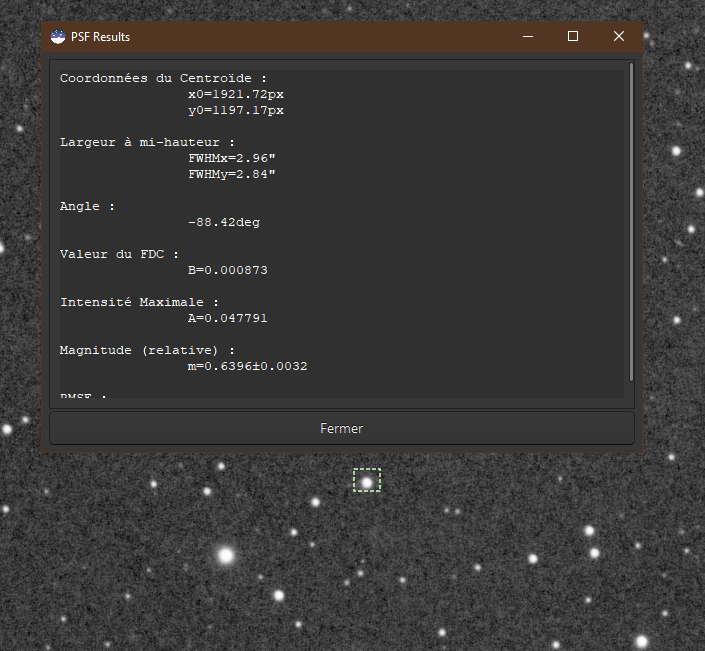The height and width of the screenshot is (651, 705).
Task: Click the FWHMy=2.84" value
Action: 232,174
